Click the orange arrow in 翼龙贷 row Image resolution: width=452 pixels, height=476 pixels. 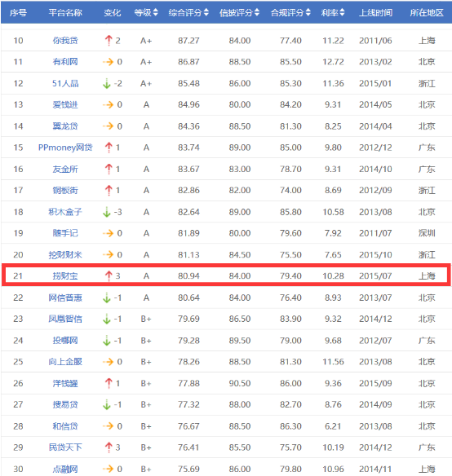[x=108, y=126]
